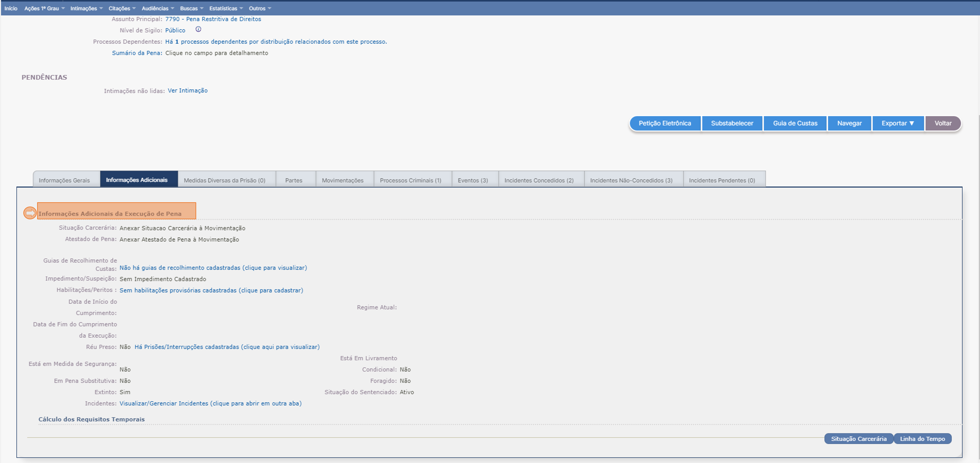Screen dimensions: 980x463
Task: Click the Sumário da Pena link
Action: 137,53
